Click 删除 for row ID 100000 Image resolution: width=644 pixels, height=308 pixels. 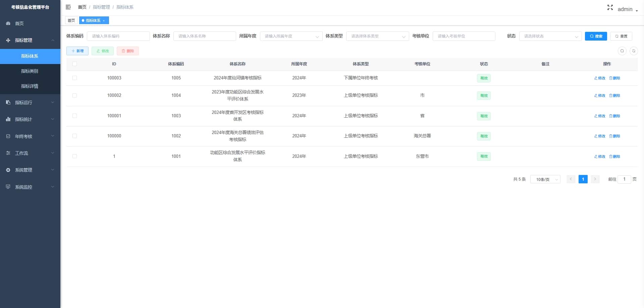(614, 136)
